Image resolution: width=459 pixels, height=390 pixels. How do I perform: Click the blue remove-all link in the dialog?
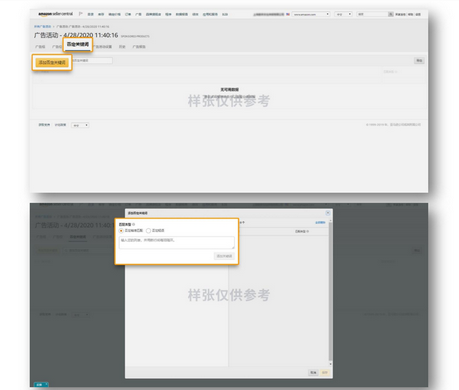click(x=320, y=222)
